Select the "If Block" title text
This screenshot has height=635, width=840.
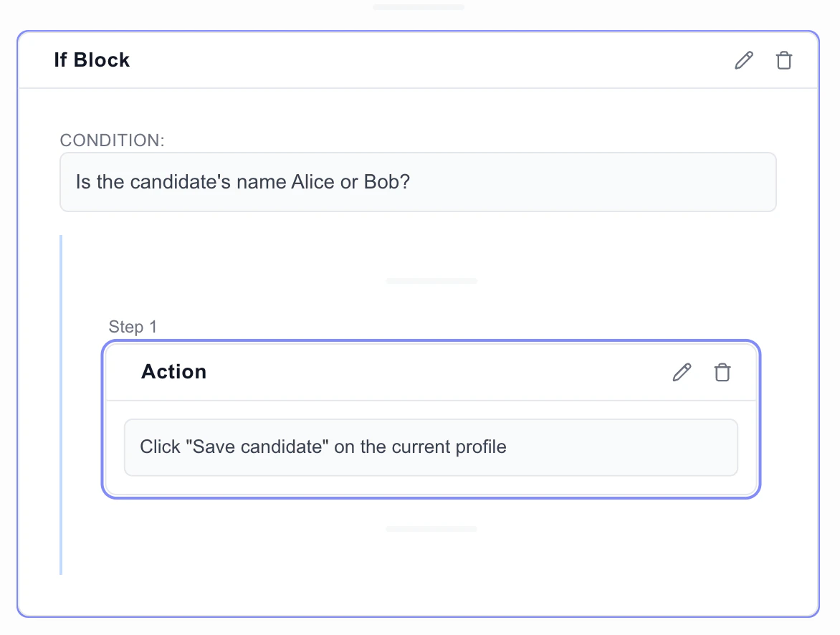(x=92, y=60)
